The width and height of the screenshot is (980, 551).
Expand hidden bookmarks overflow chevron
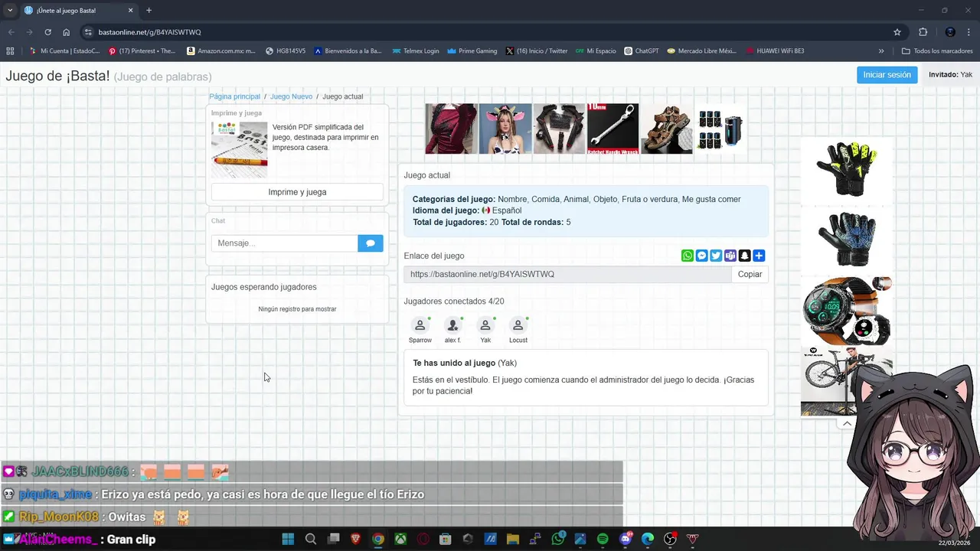(881, 51)
